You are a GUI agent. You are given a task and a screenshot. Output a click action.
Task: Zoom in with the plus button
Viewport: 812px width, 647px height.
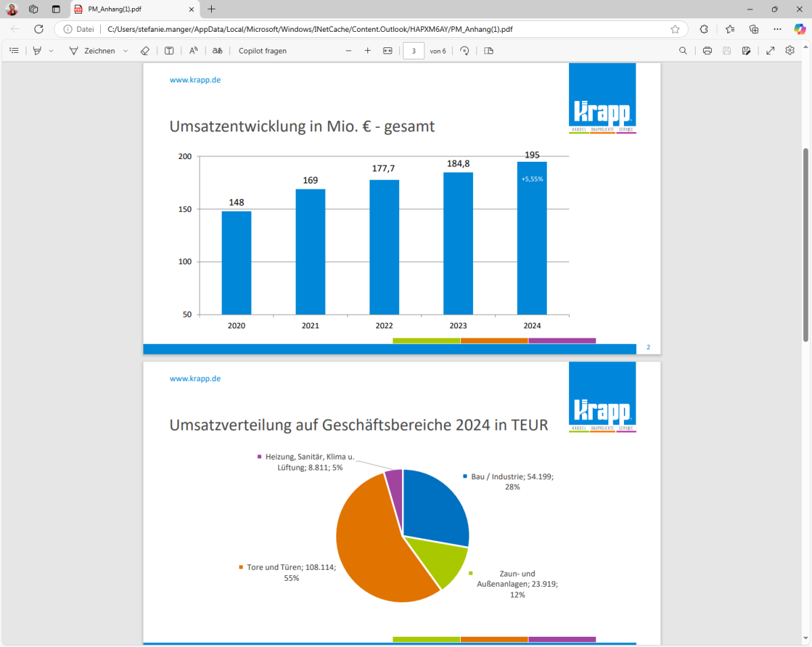coord(367,51)
